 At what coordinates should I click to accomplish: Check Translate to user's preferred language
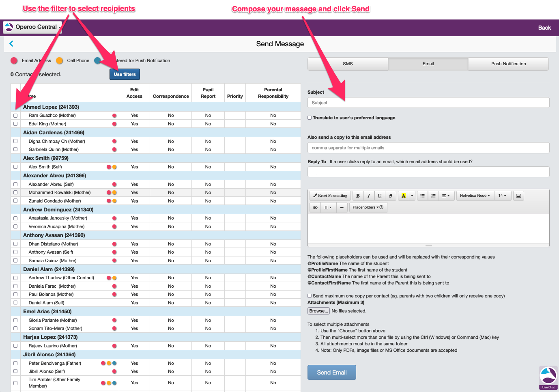click(310, 118)
